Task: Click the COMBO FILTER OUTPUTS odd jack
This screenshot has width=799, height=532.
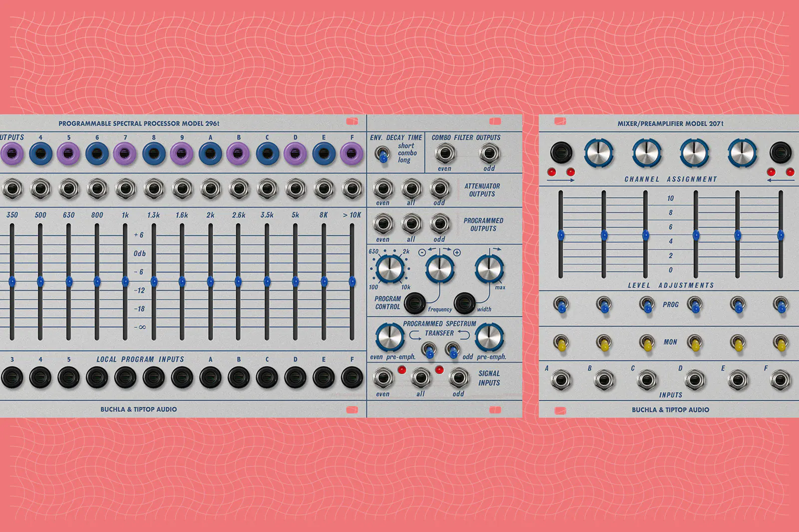Action: click(x=489, y=153)
